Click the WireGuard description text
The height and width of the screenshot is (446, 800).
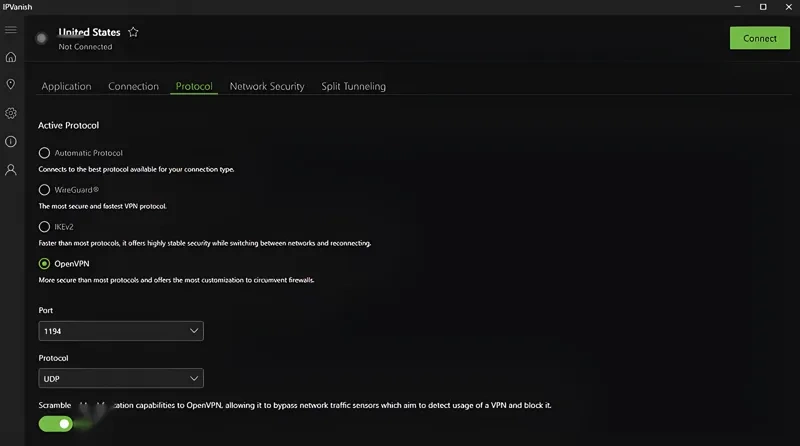coord(103,206)
